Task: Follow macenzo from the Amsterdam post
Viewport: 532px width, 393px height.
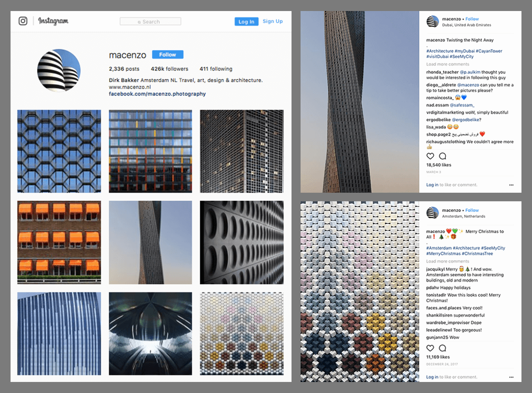Action: [472, 210]
